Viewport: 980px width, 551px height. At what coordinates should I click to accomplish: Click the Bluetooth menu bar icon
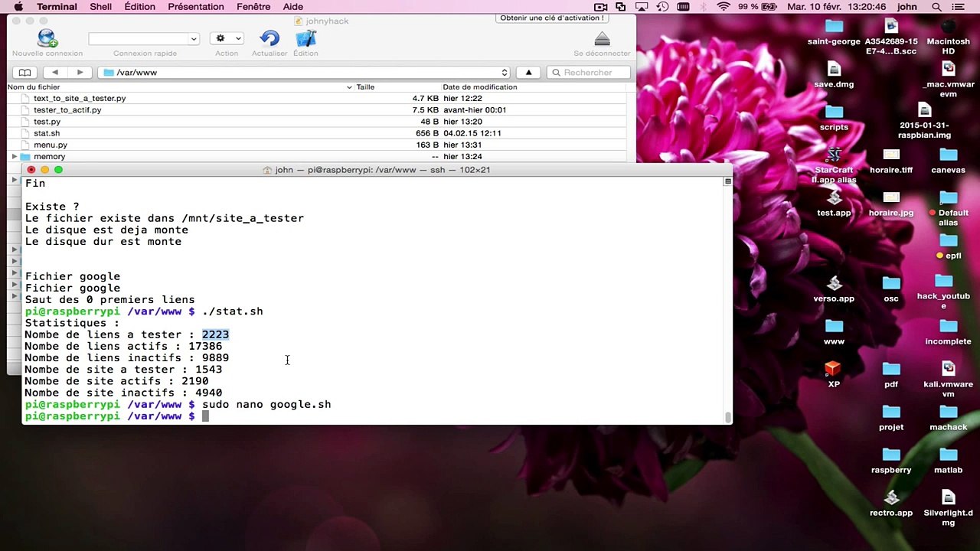point(702,7)
